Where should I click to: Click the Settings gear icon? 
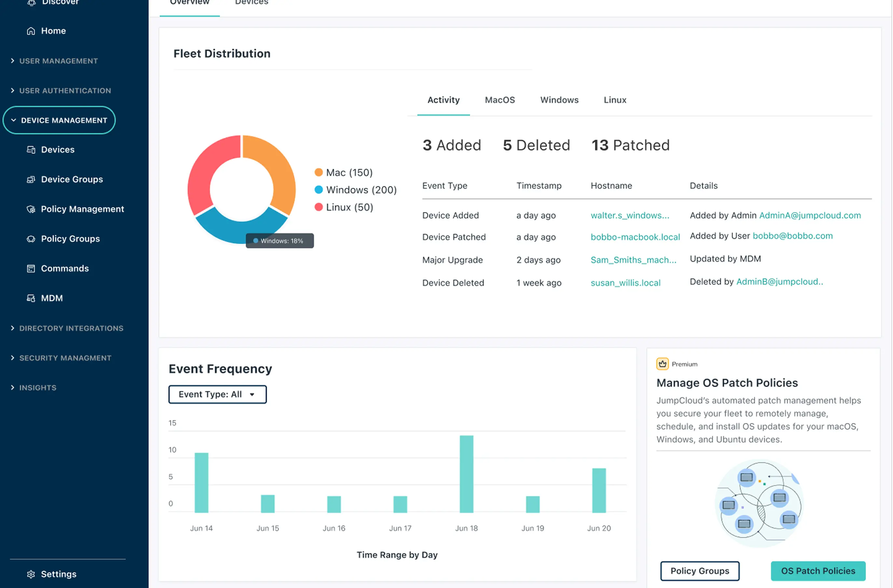pos(31,574)
